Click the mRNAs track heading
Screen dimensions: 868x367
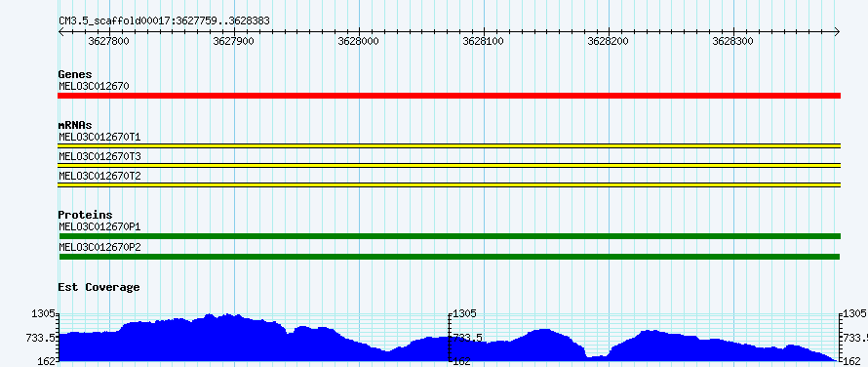coord(75,125)
